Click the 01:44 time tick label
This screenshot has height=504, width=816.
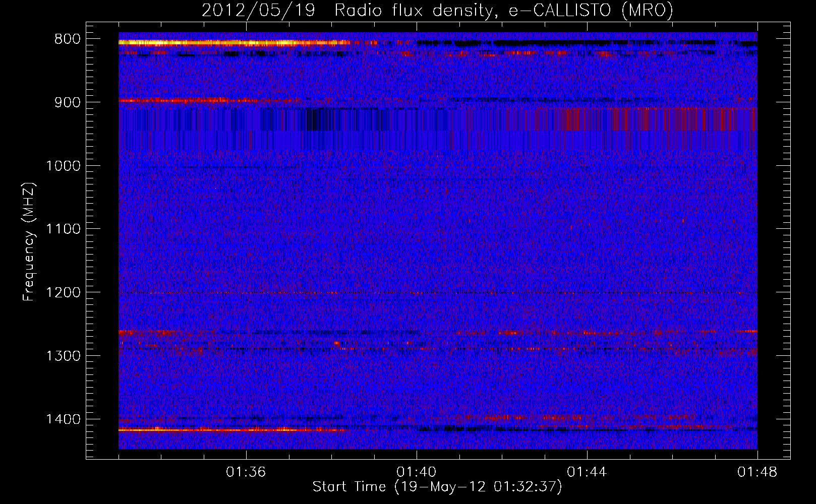pyautogui.click(x=587, y=472)
